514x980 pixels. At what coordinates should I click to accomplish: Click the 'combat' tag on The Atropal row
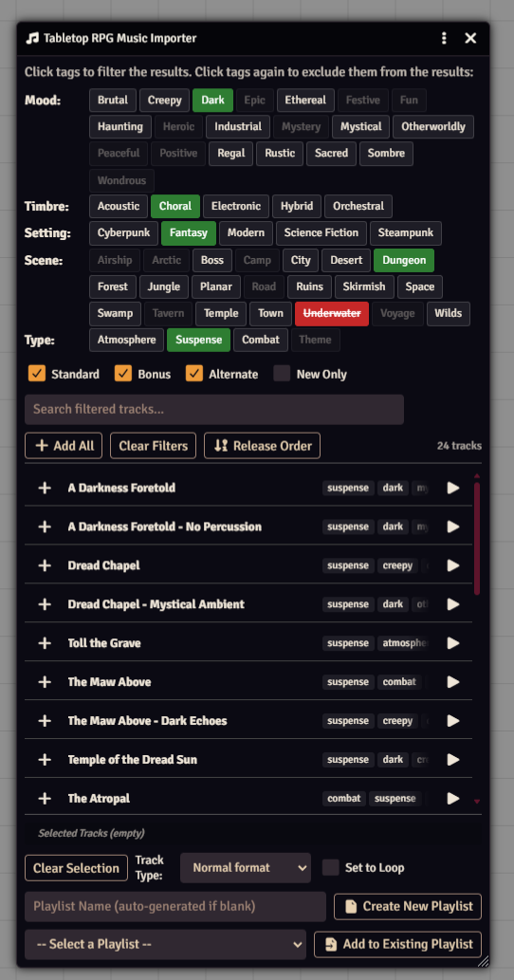[x=344, y=798]
